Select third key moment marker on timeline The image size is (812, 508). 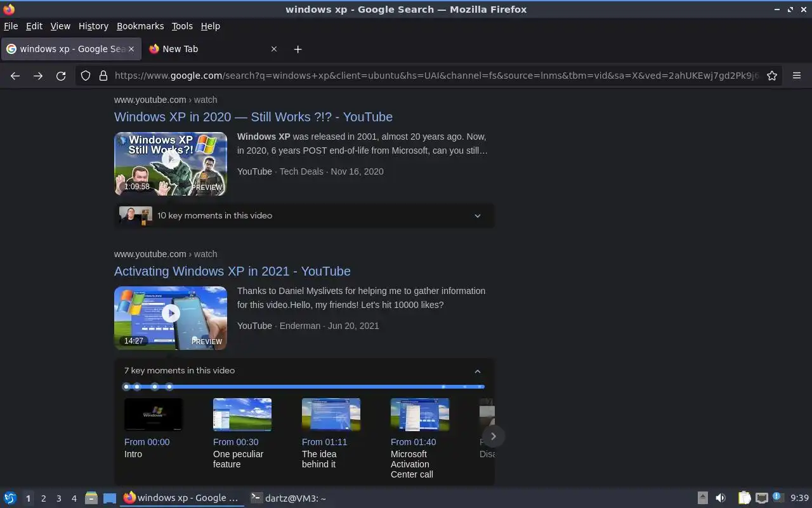pyautogui.click(x=155, y=387)
